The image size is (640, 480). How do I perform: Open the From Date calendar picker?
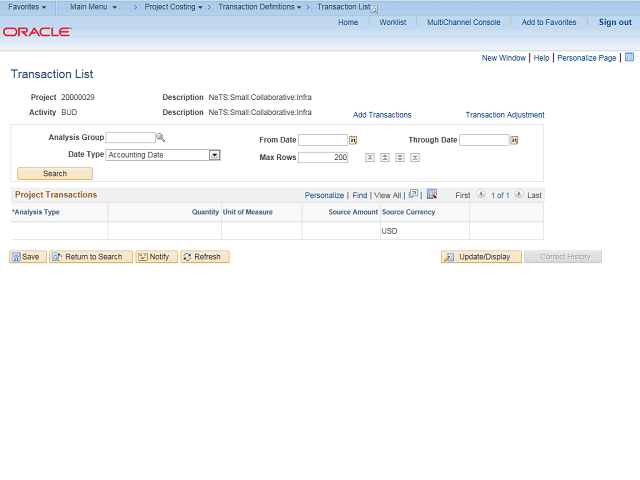(353, 140)
